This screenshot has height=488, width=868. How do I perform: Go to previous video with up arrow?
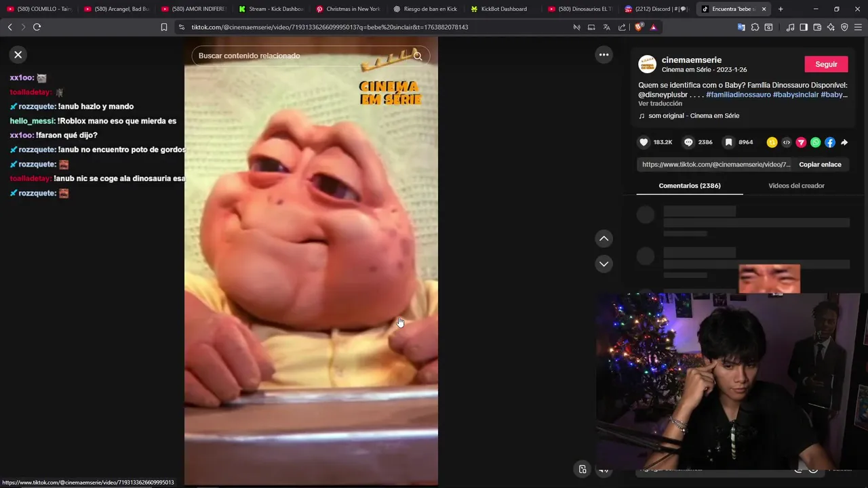pos(604,239)
